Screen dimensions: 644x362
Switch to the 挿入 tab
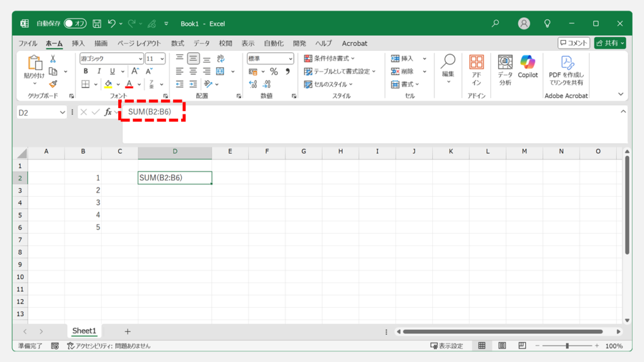click(78, 43)
